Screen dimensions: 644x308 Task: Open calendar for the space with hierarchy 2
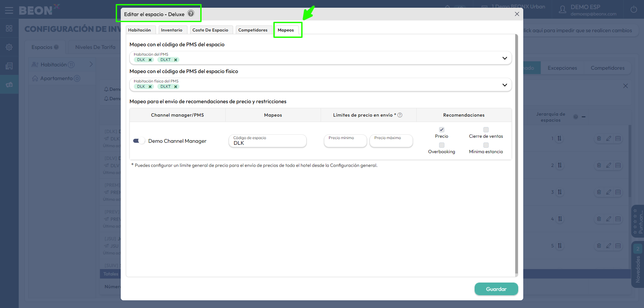(x=618, y=165)
